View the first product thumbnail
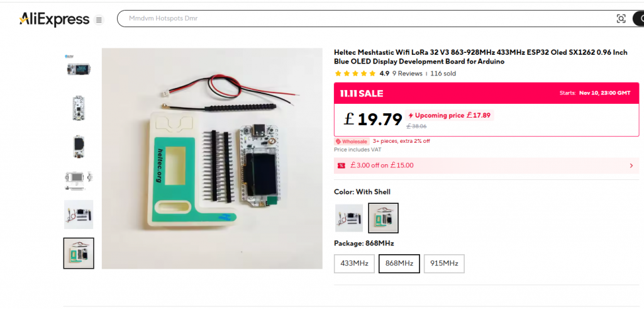 [79, 68]
